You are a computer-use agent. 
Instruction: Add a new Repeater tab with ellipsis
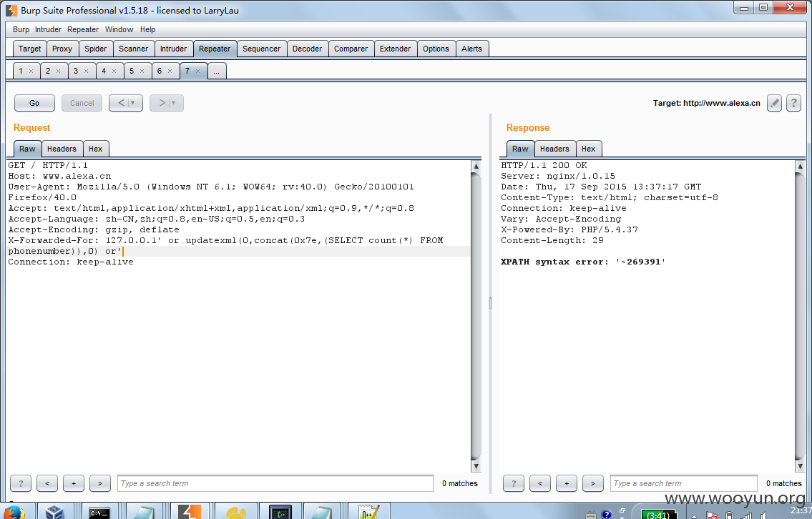(x=217, y=71)
